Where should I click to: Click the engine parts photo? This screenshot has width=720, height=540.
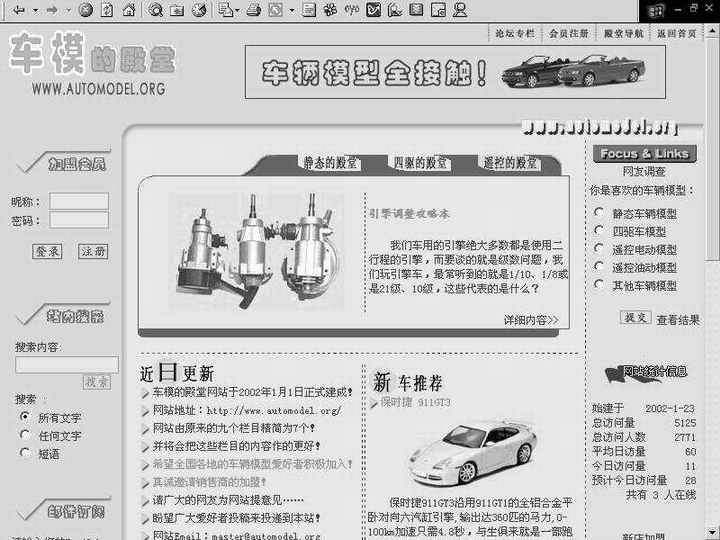tap(257, 252)
